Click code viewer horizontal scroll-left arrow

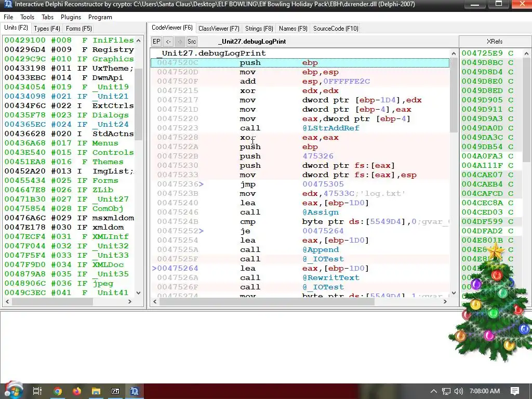click(155, 301)
